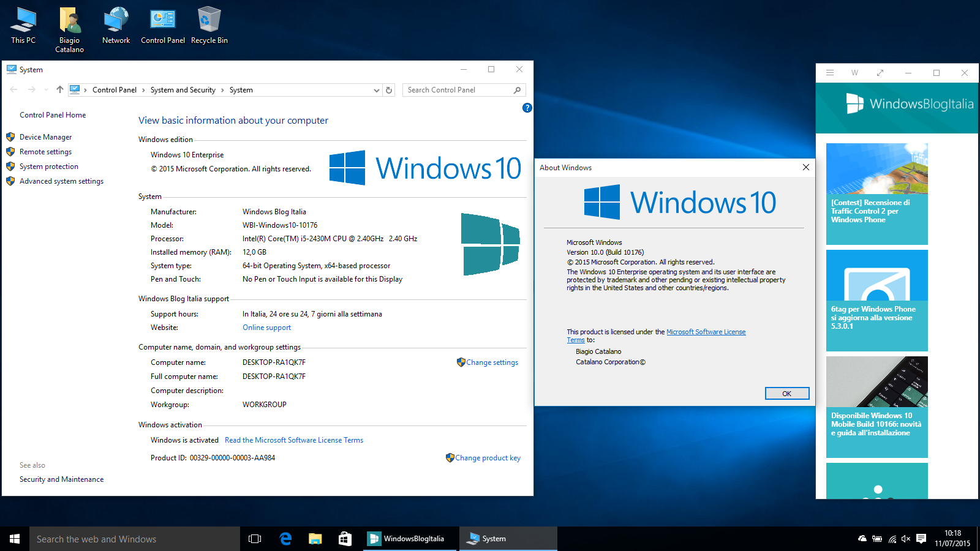Screen dimensions: 980x551
Task: Click the WORKGROUP value
Action: click(265, 405)
